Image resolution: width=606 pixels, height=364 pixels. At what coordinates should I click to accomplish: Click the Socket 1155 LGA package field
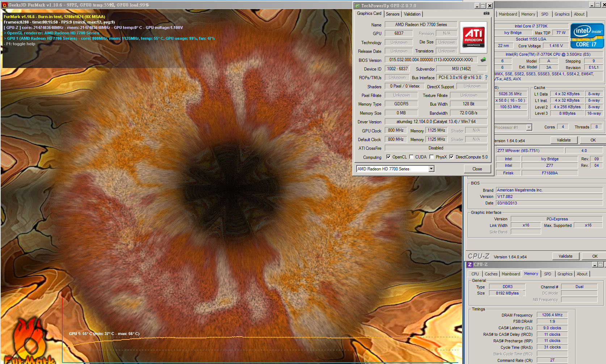[x=531, y=39]
